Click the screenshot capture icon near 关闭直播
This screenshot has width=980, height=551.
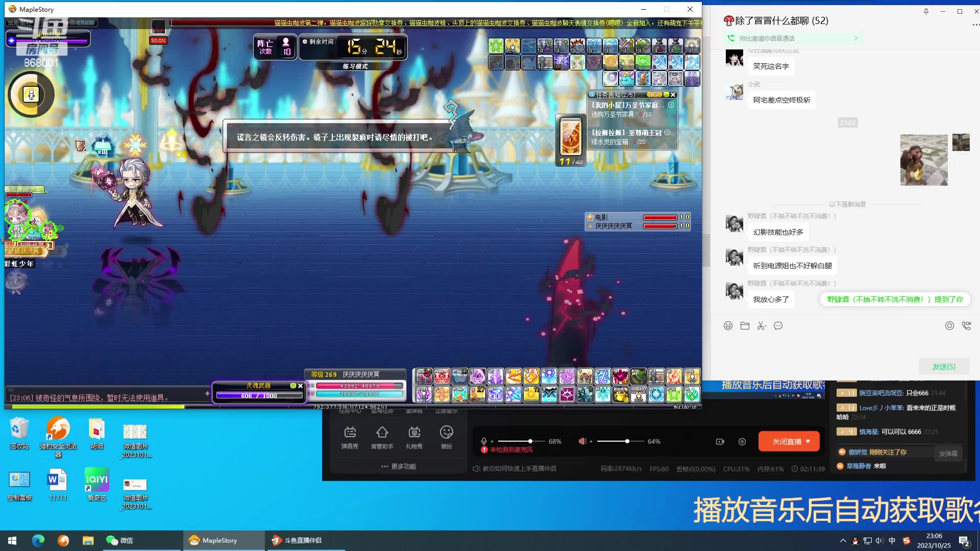(x=742, y=441)
